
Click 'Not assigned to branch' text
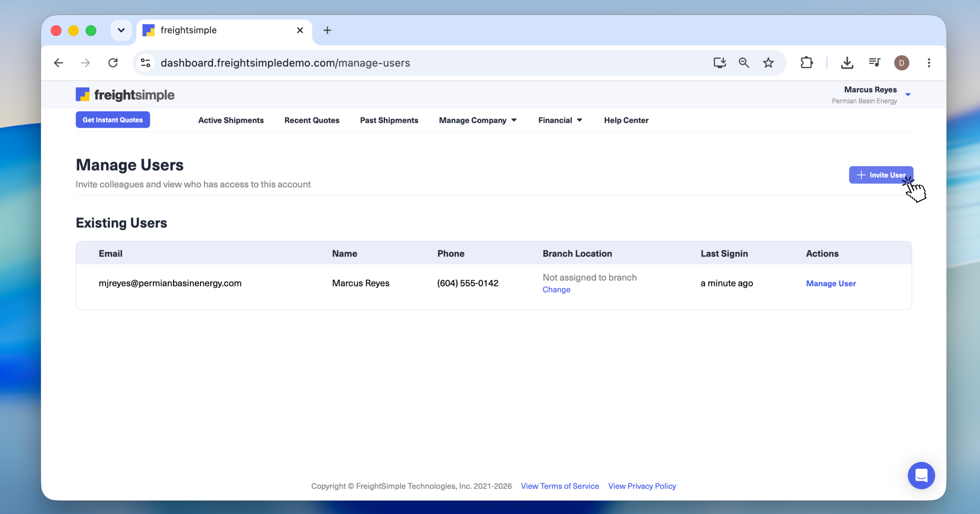pos(589,277)
